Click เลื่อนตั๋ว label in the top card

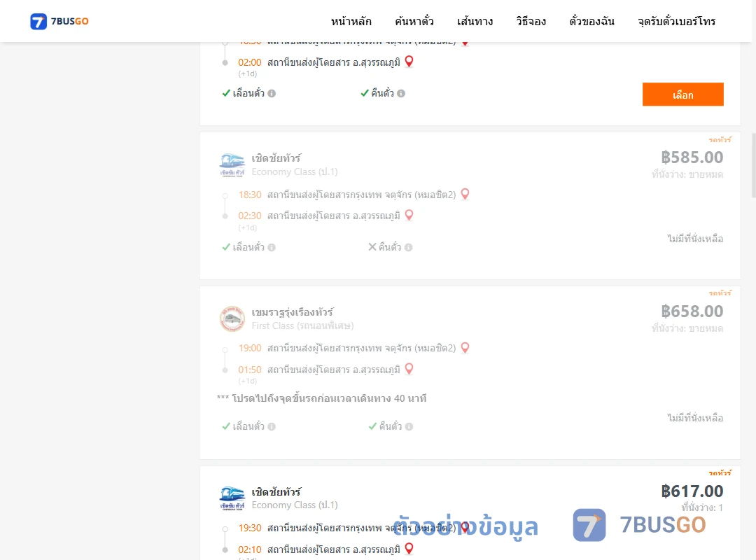point(248,93)
